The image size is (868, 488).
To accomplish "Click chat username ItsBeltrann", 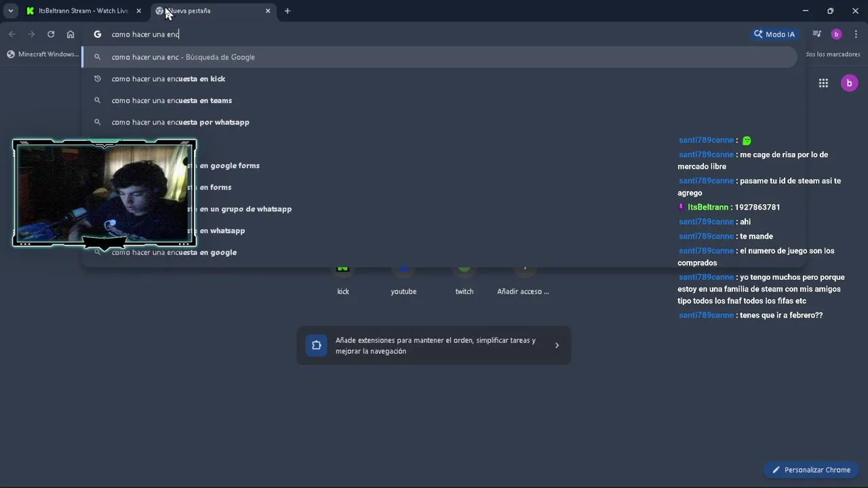I will 708,207.
